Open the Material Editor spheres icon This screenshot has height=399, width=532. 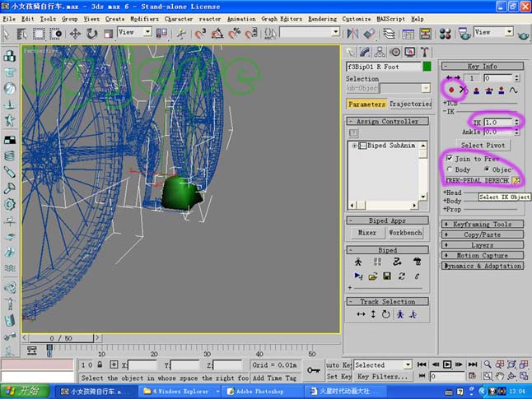coord(445,34)
